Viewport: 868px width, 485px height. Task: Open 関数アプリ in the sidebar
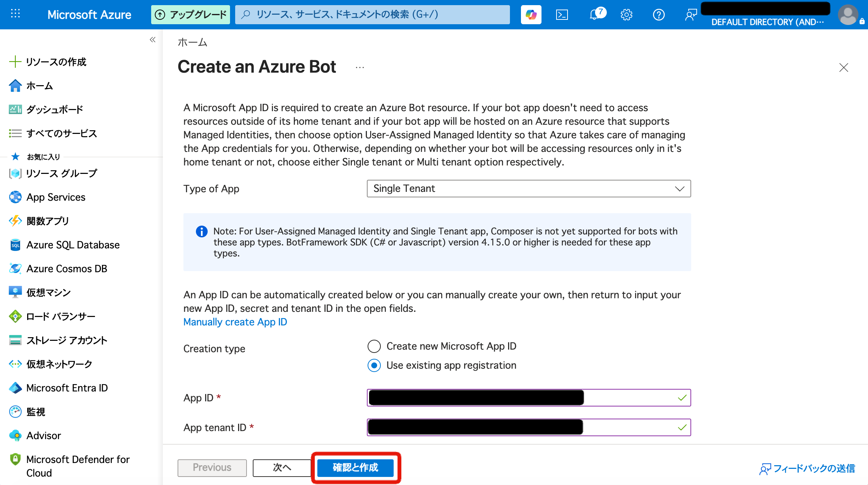[48, 221]
